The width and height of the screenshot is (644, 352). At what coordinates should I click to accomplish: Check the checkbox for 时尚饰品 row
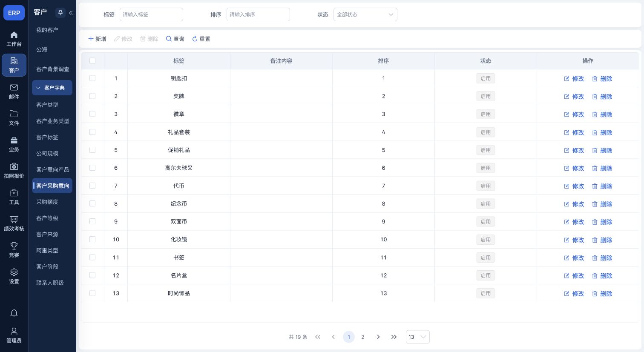click(92, 293)
